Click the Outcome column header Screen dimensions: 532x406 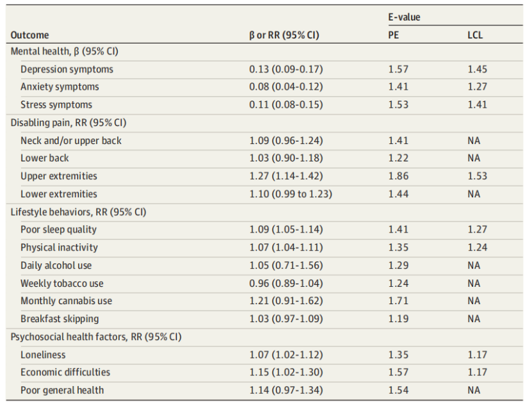29,36
